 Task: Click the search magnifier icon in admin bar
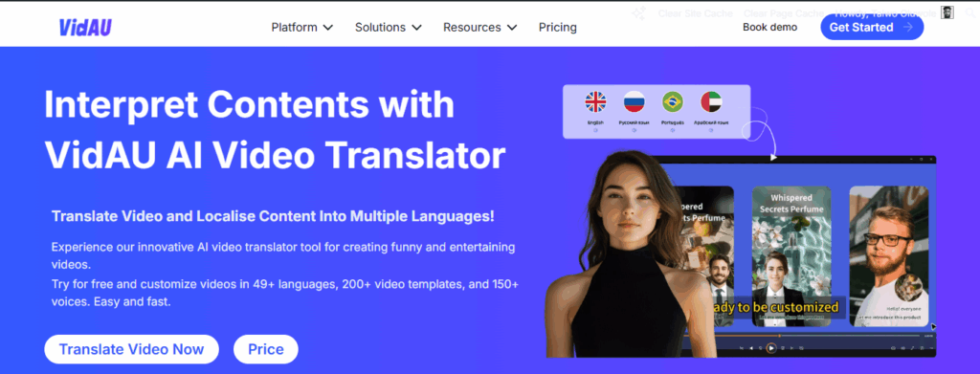(970, 12)
